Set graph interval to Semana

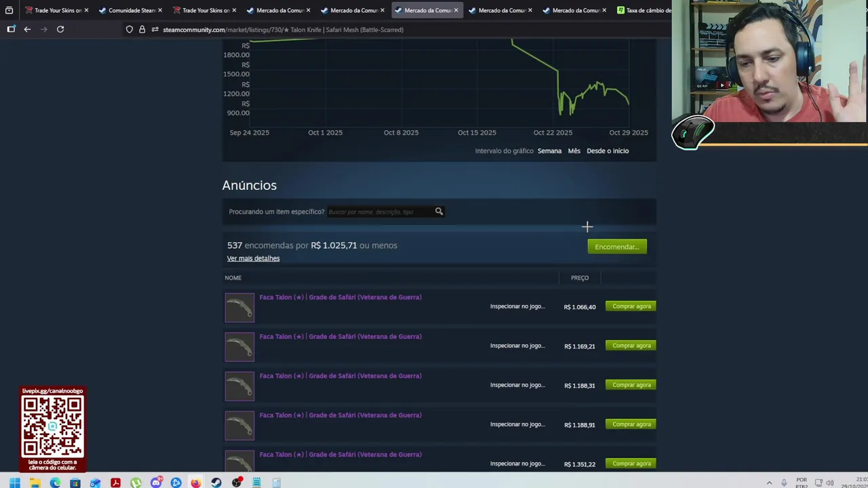(x=549, y=150)
